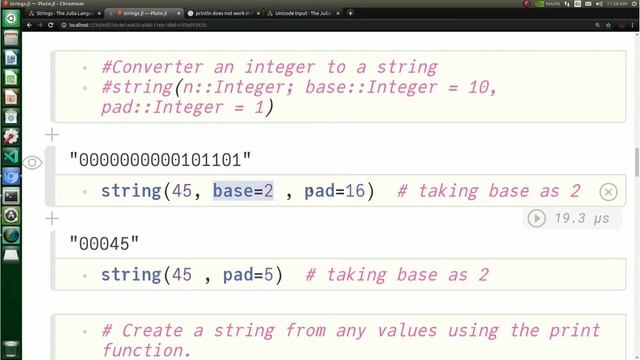Toggle code visibility eye on base=2 cell
Viewport: 640px width, 360px height.
point(32,162)
